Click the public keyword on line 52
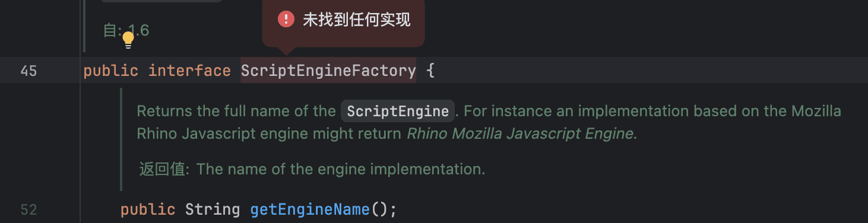Viewport: 868px width, 223px height. pos(148,209)
